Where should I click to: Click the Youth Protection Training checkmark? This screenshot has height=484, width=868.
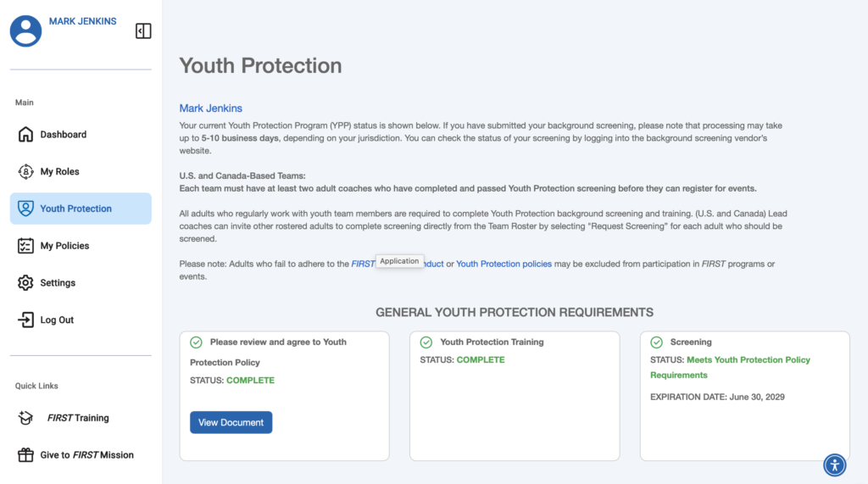click(x=426, y=342)
